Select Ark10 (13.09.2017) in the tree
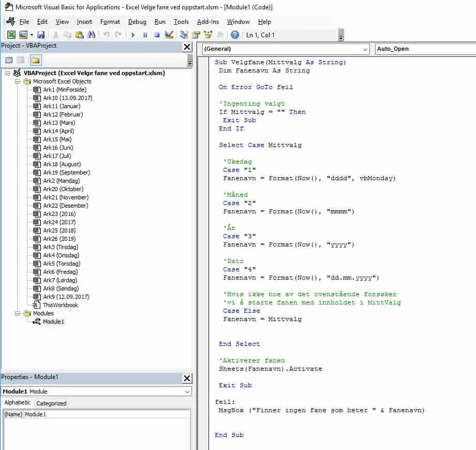476x450 pixels. (68, 98)
